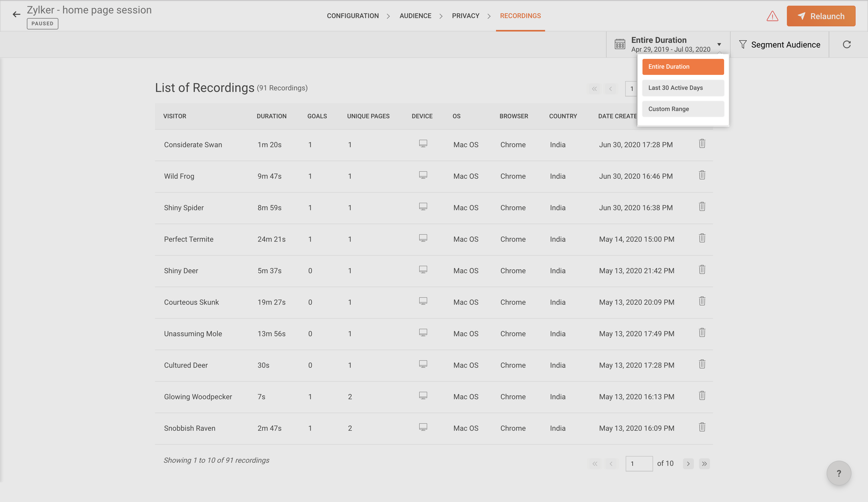The width and height of the screenshot is (868, 502).
Task: Delete the Perfect Termite recording
Action: (702, 238)
